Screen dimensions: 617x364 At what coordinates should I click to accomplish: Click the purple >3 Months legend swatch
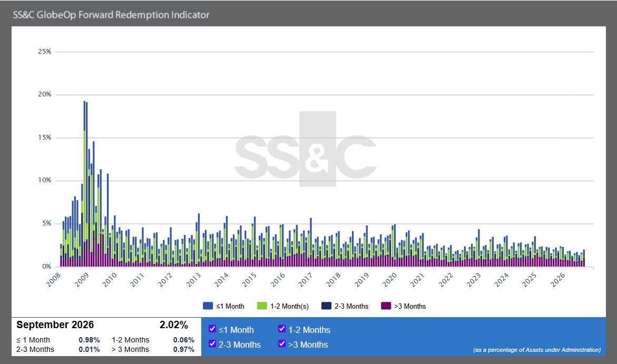386,306
